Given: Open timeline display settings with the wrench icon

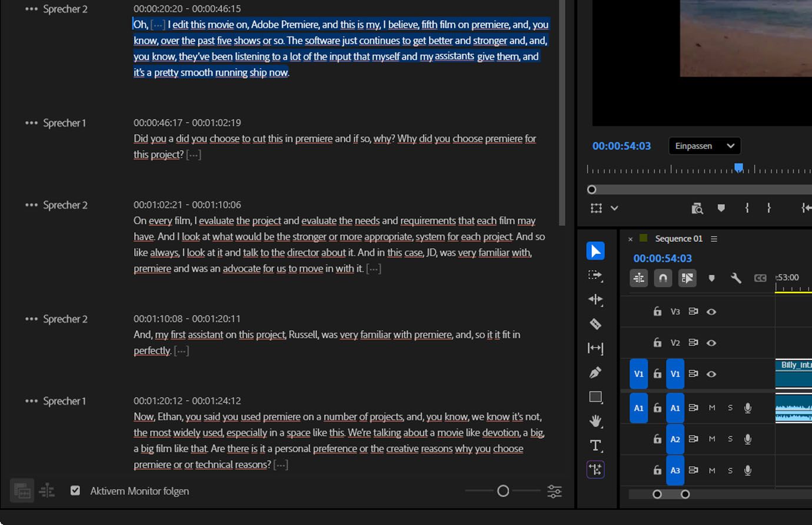Looking at the screenshot, I should click(x=736, y=277).
